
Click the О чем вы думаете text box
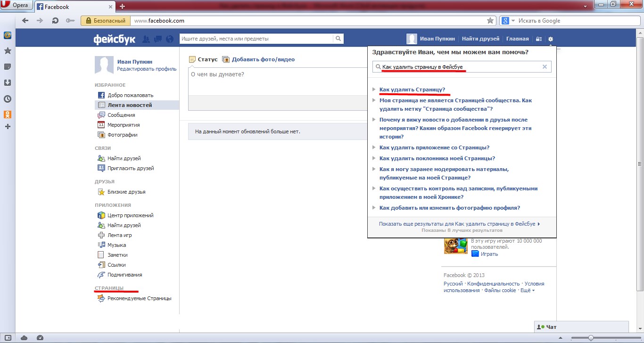(x=278, y=81)
